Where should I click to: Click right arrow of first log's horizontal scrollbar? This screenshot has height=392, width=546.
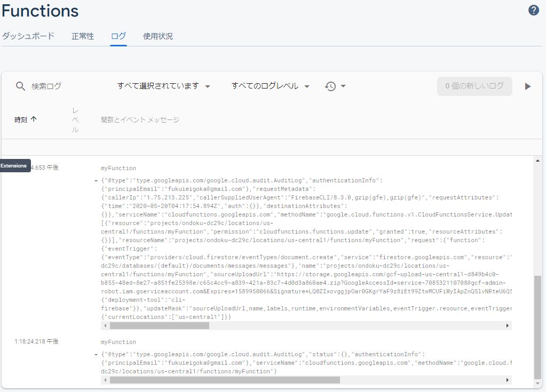tap(508, 325)
